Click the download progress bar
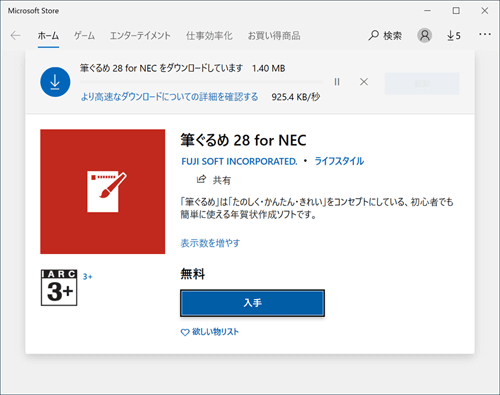Viewport: 500px width, 395px height. 201,82
